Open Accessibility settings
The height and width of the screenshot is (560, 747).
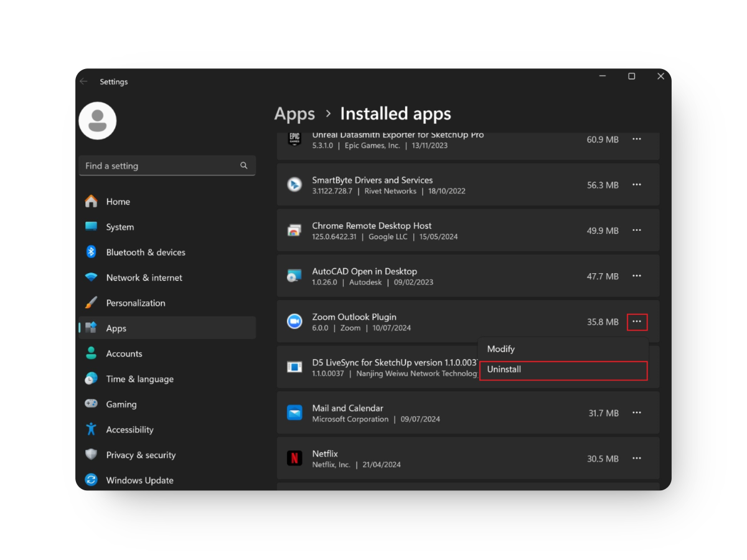click(x=129, y=429)
